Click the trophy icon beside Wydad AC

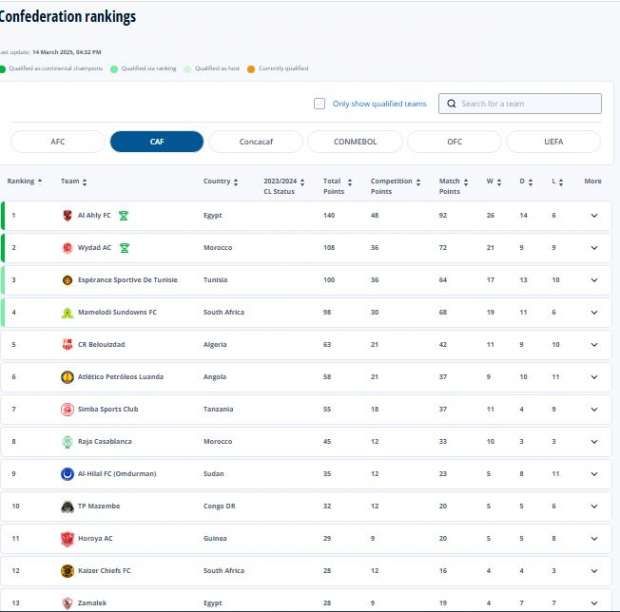(x=124, y=248)
